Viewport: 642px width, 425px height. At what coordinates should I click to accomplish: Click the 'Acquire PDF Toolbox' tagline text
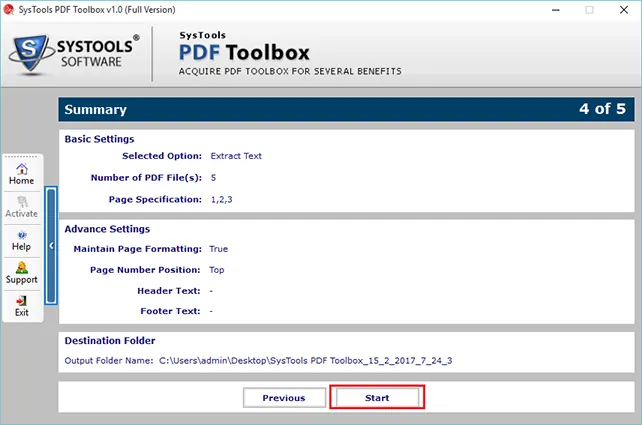click(x=290, y=71)
